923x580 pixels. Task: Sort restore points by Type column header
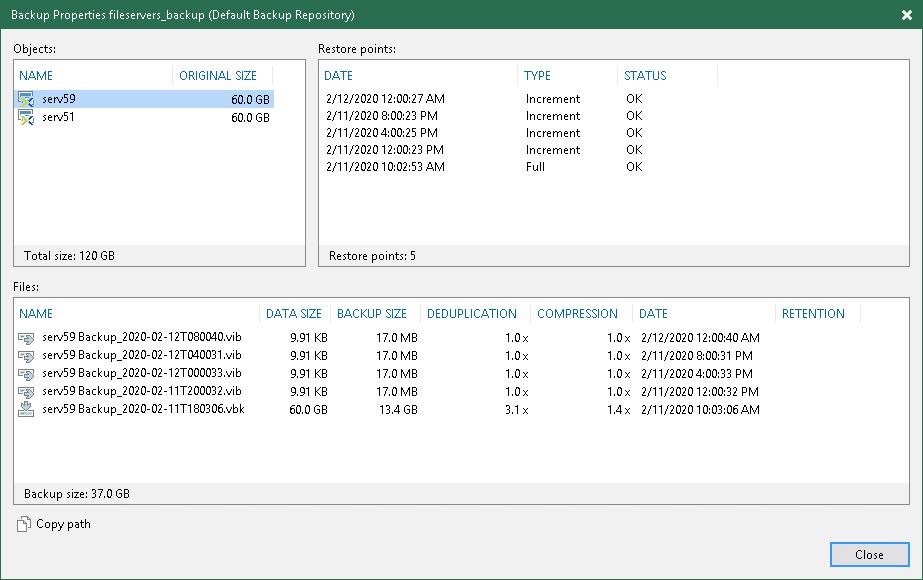[x=538, y=76]
